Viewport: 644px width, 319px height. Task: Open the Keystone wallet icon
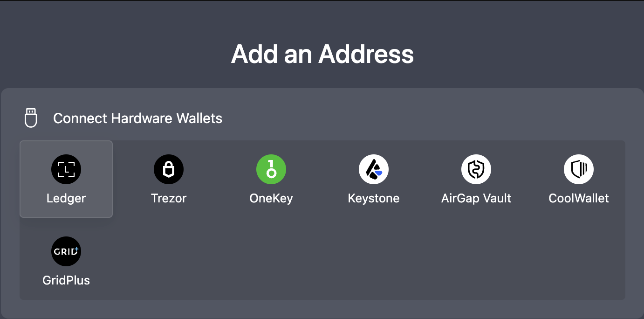click(374, 169)
